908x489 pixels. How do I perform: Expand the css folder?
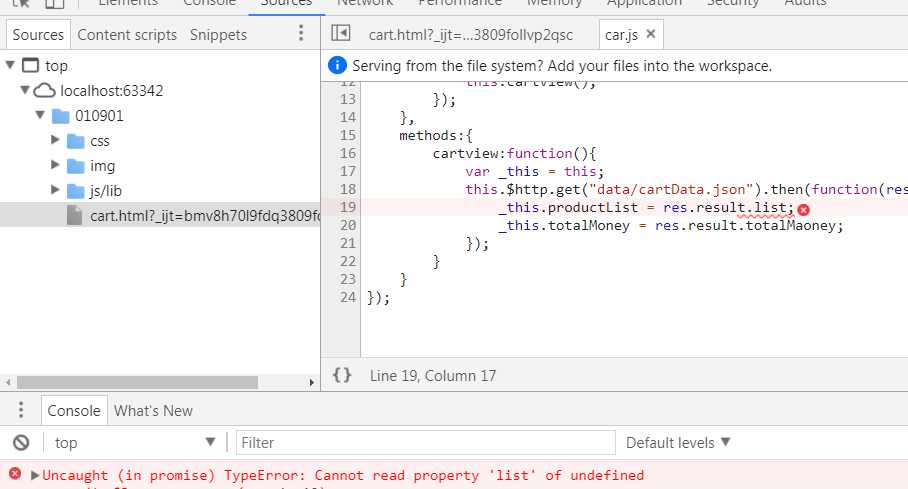click(x=55, y=140)
